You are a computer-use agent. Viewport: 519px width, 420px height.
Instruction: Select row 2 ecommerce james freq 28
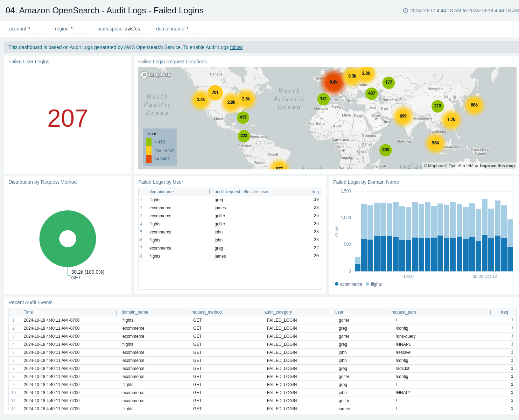[230, 208]
